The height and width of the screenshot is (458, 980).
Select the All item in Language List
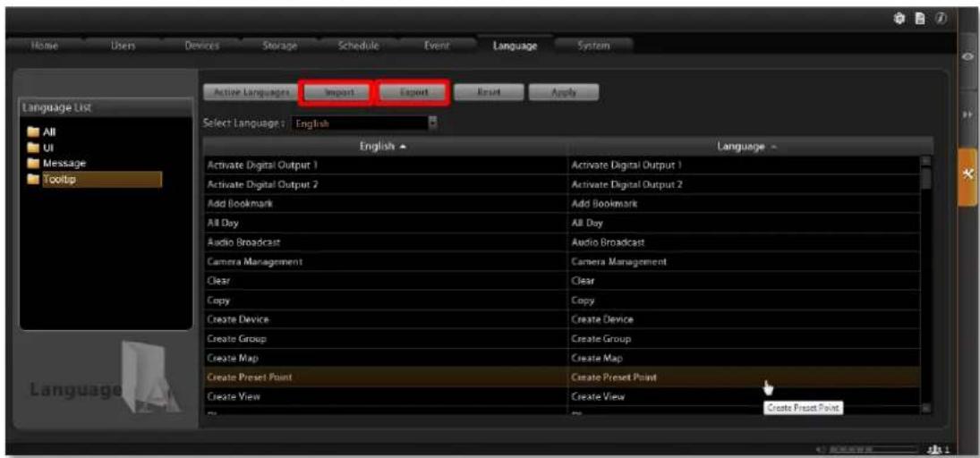click(x=48, y=131)
